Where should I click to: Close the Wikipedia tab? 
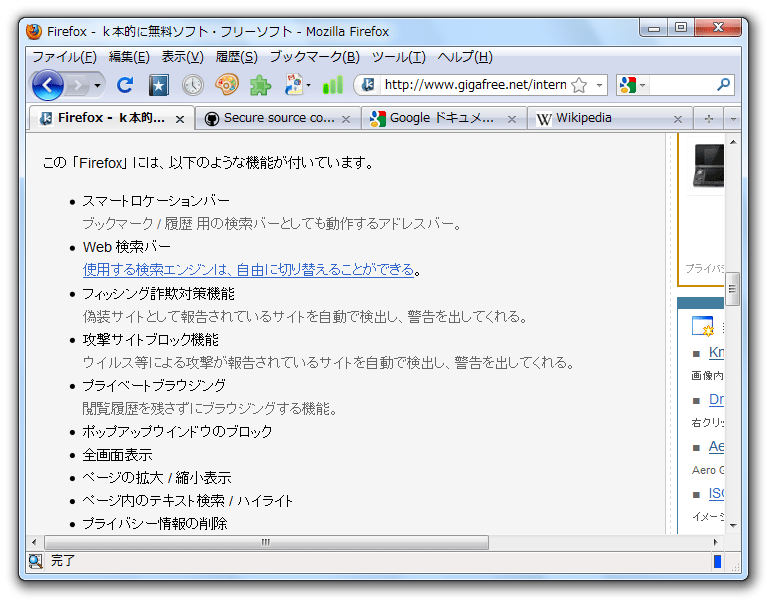click(x=678, y=119)
